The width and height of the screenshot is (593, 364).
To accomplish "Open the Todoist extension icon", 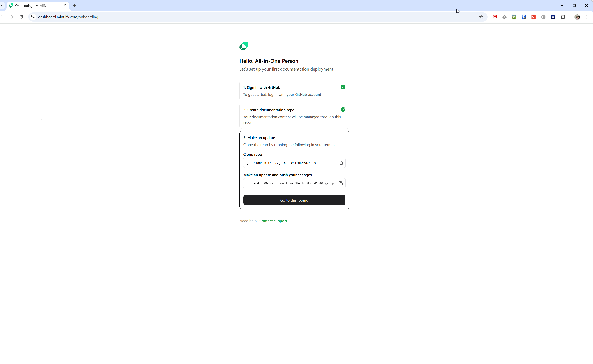I will point(534,17).
